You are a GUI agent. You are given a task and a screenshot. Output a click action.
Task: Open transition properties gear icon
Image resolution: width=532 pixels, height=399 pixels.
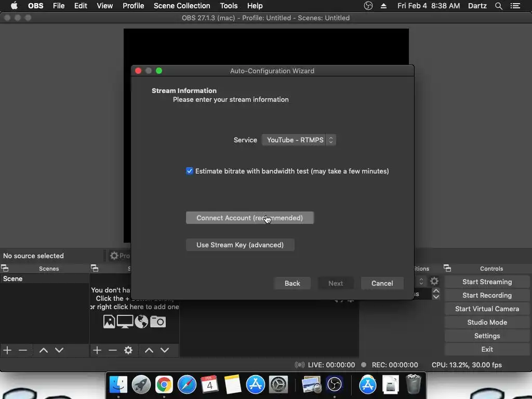click(434, 281)
